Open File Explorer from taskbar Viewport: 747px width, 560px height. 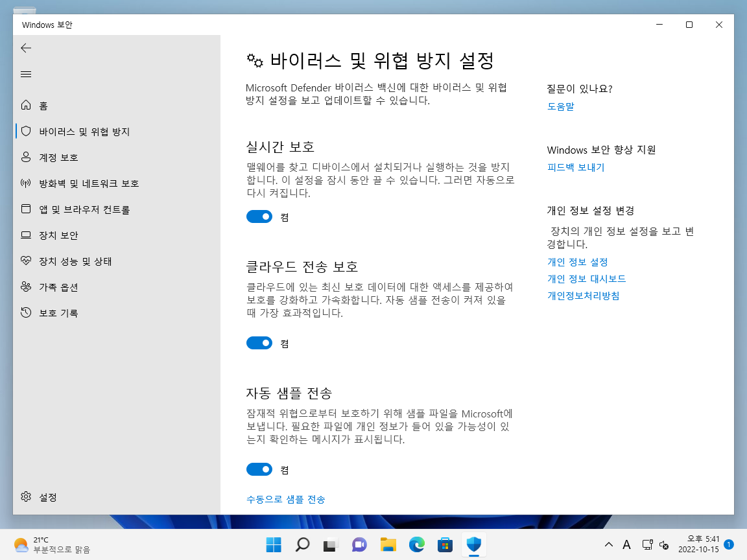coord(388,544)
